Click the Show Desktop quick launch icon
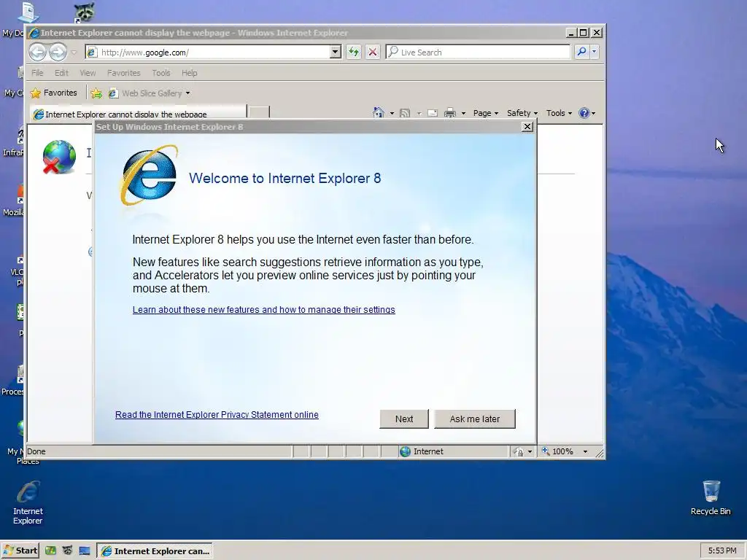747x560 pixels. pyautogui.click(x=85, y=551)
